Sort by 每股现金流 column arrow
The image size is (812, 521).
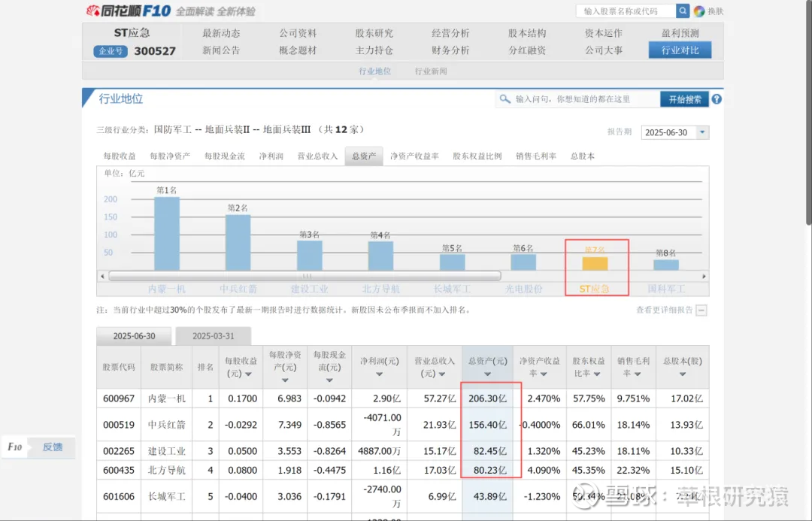(x=329, y=380)
